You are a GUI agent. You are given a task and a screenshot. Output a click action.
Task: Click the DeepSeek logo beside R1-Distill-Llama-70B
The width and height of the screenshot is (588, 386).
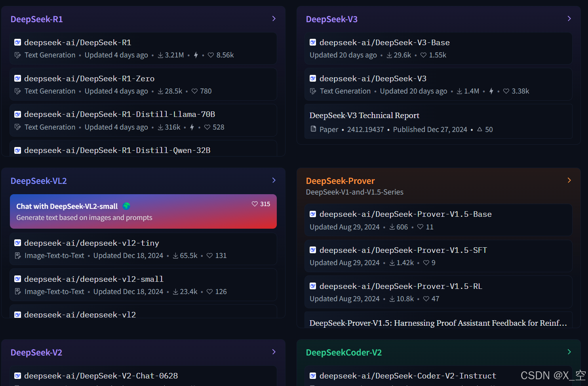(x=18, y=115)
